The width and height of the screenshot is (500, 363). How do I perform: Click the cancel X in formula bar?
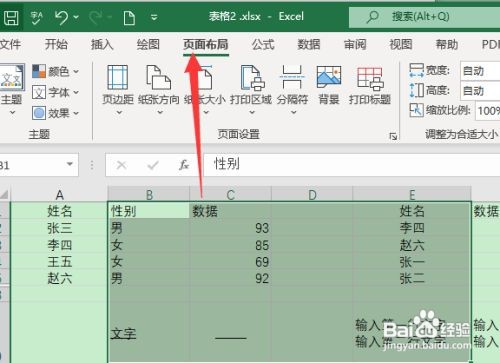click(x=122, y=165)
